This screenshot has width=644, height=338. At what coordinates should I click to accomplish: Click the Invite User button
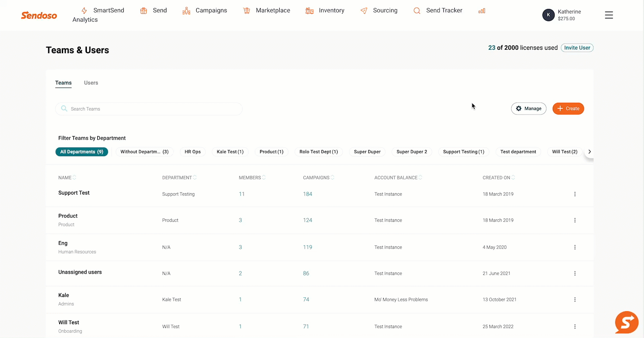(x=577, y=48)
